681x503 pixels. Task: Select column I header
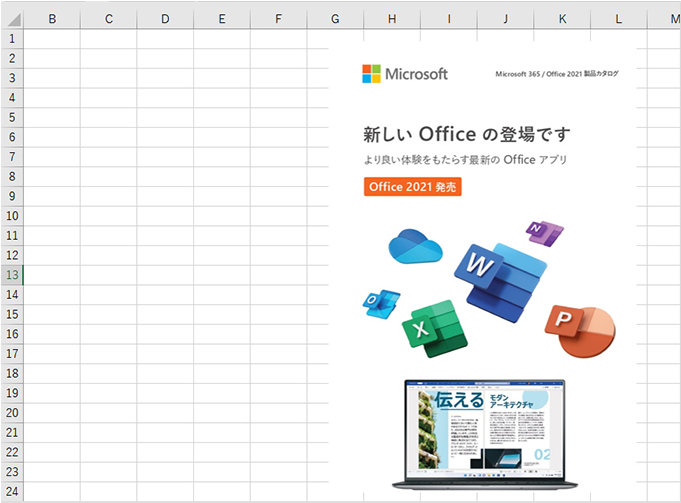click(449, 19)
